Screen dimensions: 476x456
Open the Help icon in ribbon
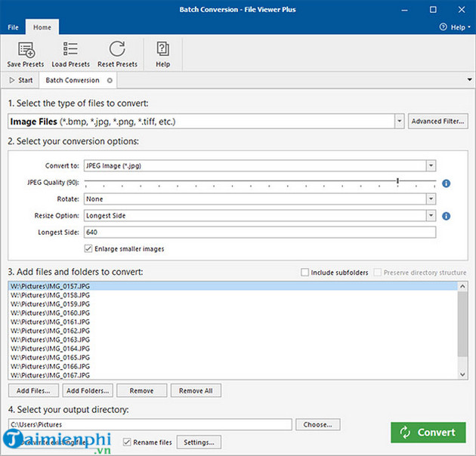tap(162, 50)
